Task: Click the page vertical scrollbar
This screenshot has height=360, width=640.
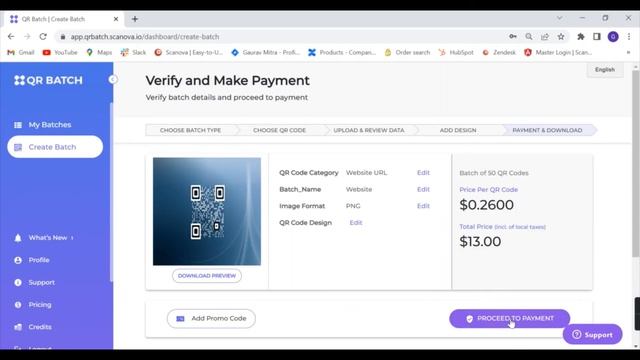Action: (x=636, y=163)
